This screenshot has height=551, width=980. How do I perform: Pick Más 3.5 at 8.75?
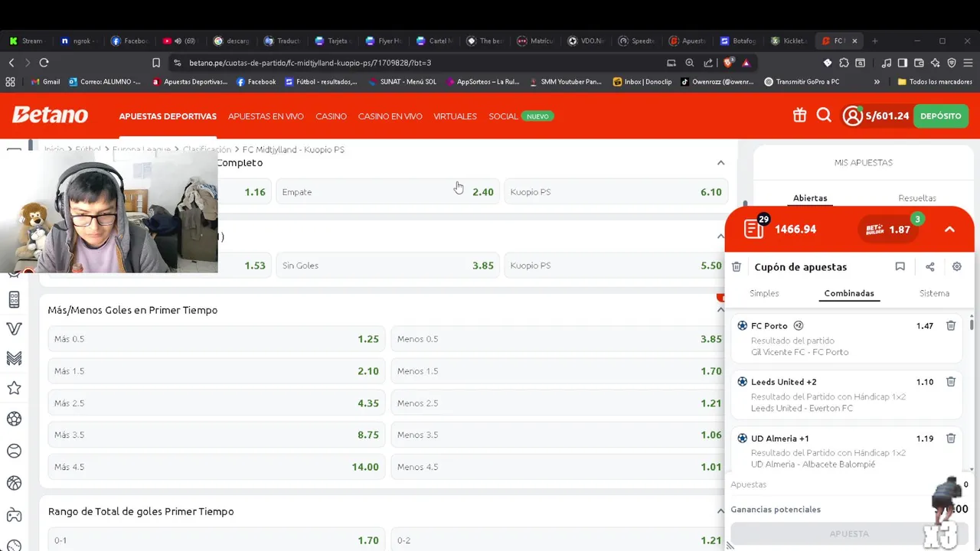(216, 435)
